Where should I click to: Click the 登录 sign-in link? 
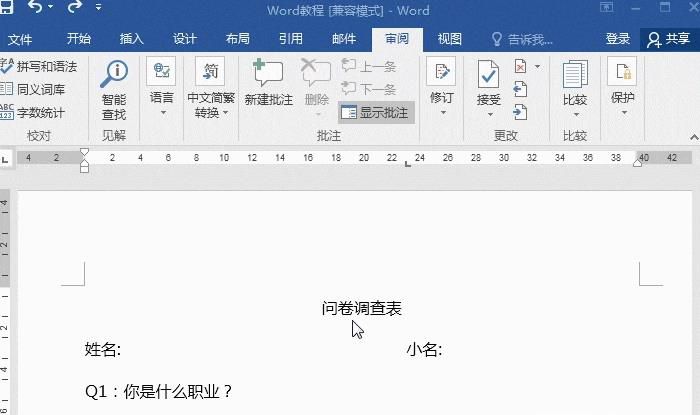(x=618, y=39)
